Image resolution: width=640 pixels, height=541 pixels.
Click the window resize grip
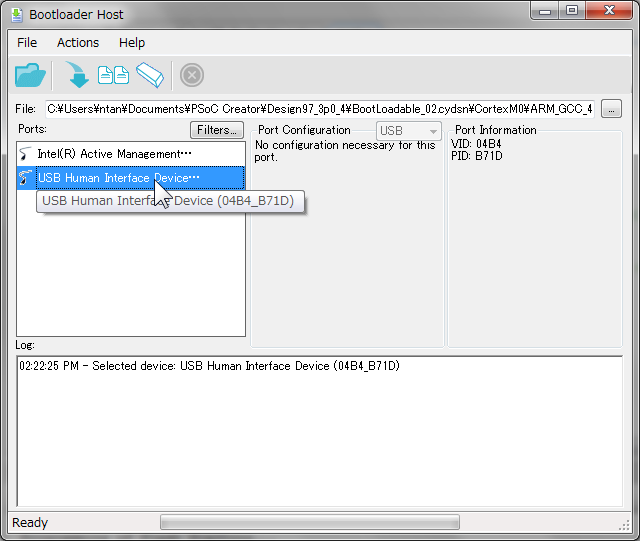point(624,525)
